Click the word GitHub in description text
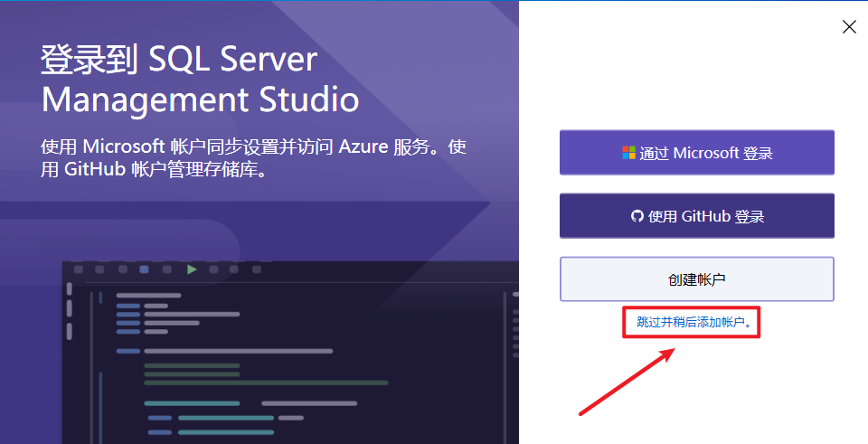The width and height of the screenshot is (868, 444). click(93, 169)
